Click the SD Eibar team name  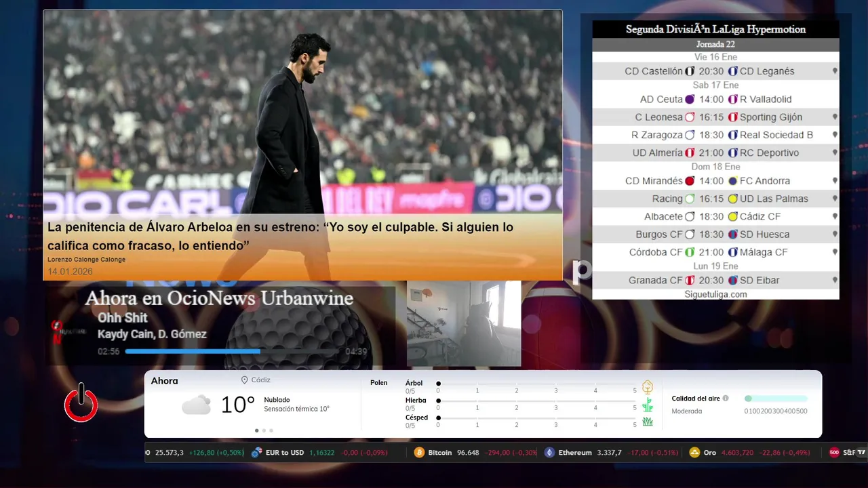(759, 280)
